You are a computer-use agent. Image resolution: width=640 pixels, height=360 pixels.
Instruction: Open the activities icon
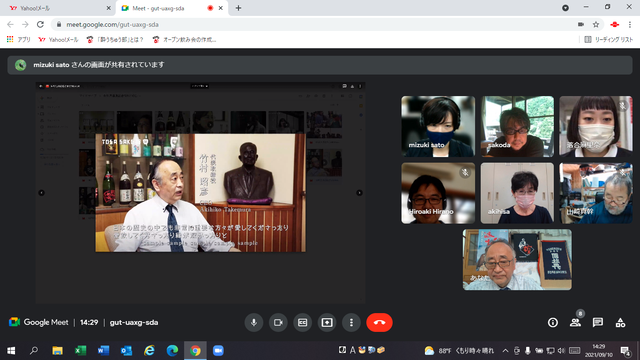(620, 322)
